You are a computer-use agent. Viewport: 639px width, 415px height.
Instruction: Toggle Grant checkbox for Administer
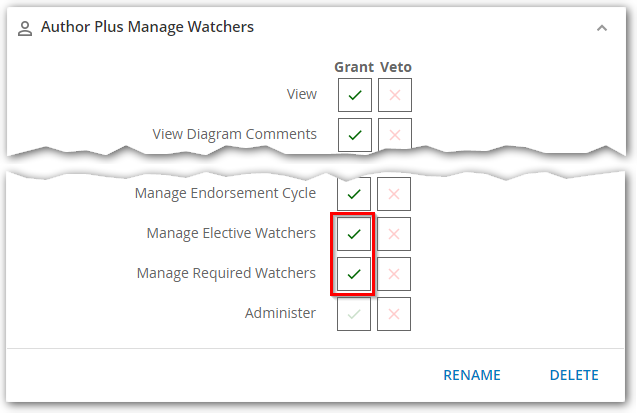tap(354, 313)
